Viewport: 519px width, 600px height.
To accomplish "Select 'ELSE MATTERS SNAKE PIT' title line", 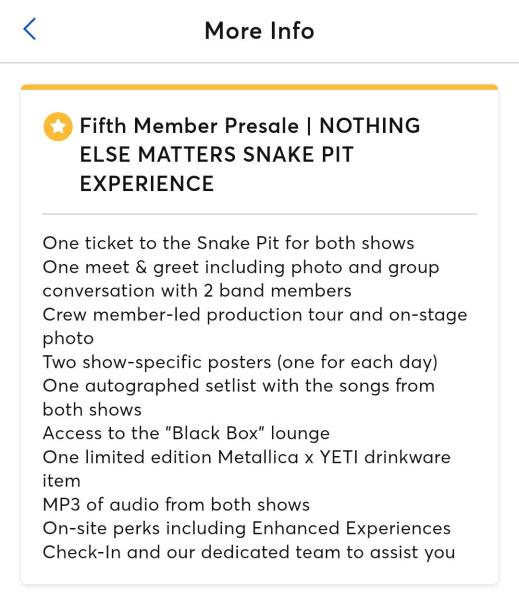I will pyautogui.click(x=216, y=155).
